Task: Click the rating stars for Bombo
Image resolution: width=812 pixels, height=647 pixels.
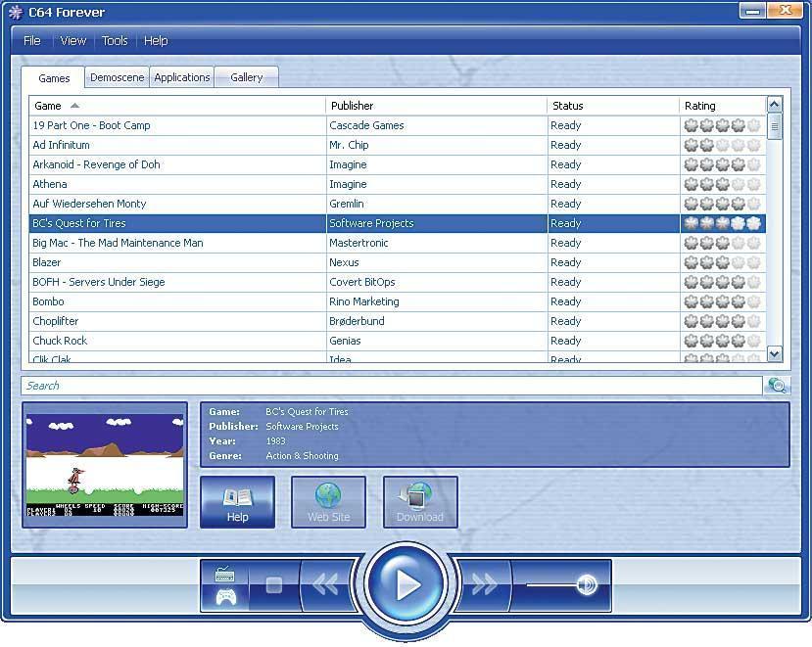Action: (723, 301)
